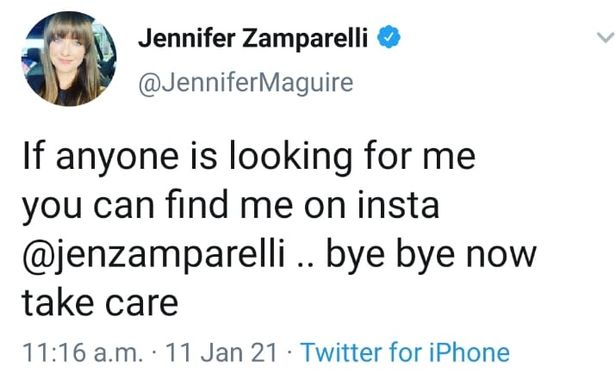Click the Twitter for iPhone source link

[405, 352]
